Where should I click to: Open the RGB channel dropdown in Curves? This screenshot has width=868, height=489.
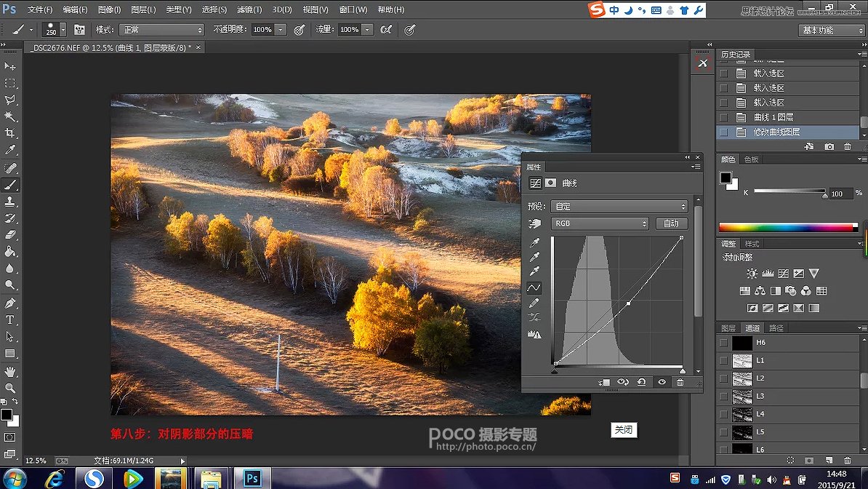(600, 223)
